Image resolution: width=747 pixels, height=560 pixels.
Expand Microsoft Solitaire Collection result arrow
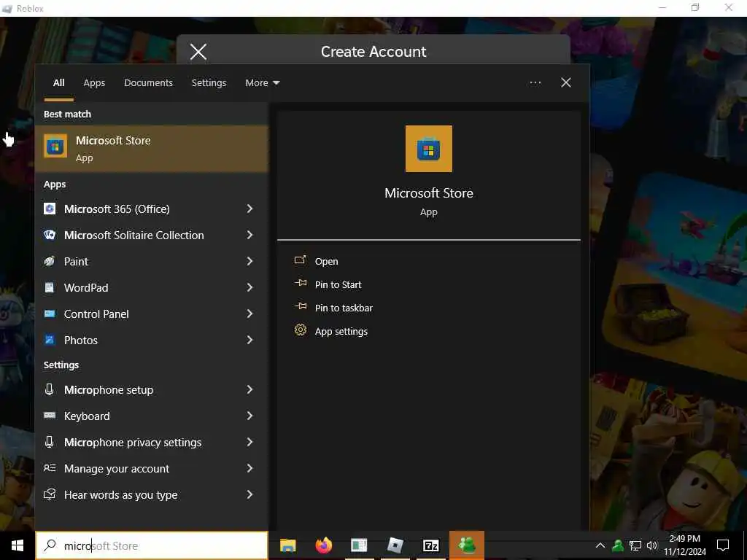[249, 235]
